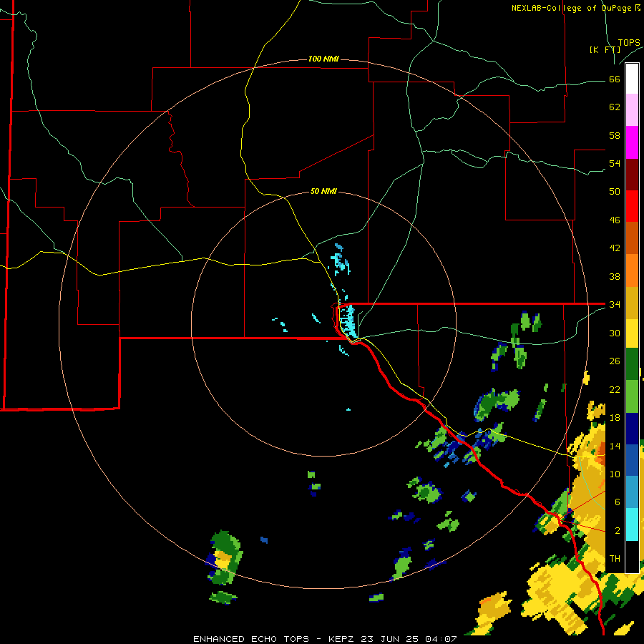Pick the bright orange legend swatch
Image resolution: width=644 pixels, height=644 pixels.
click(x=632, y=270)
